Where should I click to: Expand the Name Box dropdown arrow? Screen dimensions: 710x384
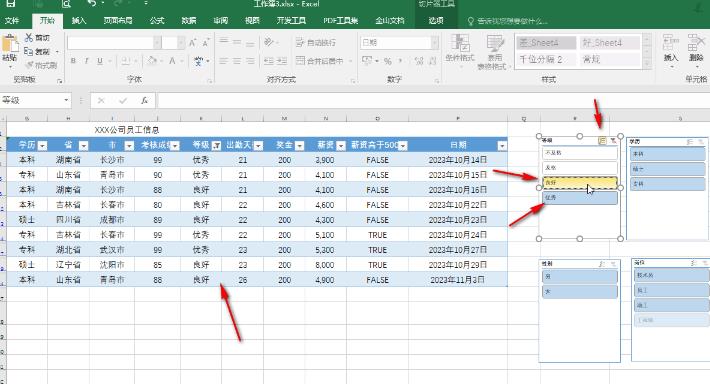point(66,100)
